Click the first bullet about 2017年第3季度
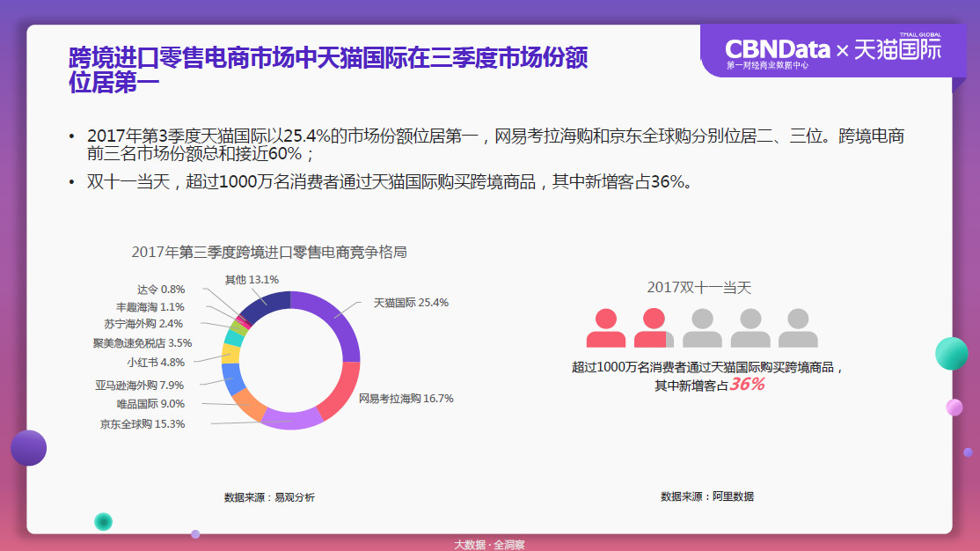Screen dimensions: 980x551 [495, 144]
